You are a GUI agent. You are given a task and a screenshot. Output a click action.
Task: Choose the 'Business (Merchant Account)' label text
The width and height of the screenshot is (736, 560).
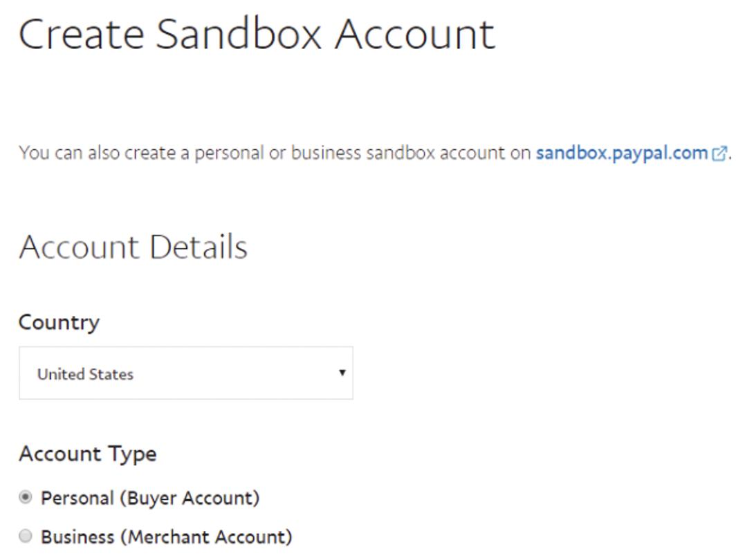pyautogui.click(x=167, y=536)
